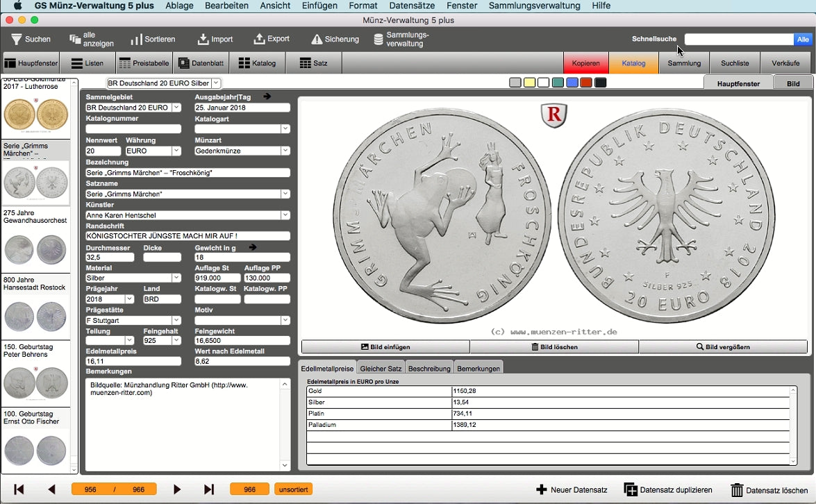The image size is (816, 504).
Task: Expand the Prägestätte dropdown
Action: tap(176, 320)
